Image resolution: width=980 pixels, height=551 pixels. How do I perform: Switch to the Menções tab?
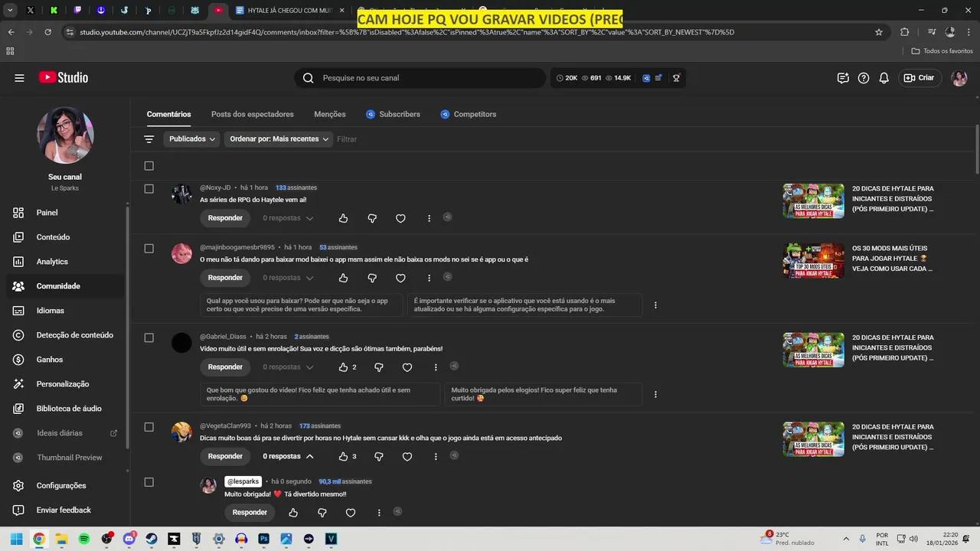pos(330,115)
